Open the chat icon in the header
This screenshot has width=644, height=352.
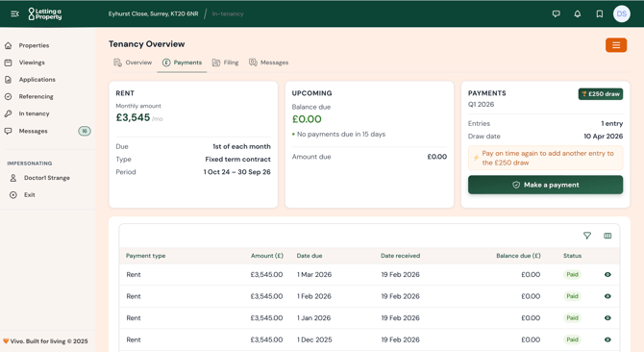pyautogui.click(x=557, y=14)
